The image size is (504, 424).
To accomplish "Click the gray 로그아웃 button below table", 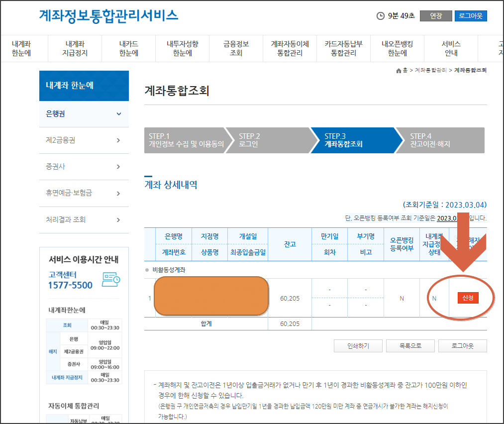I will tap(463, 346).
